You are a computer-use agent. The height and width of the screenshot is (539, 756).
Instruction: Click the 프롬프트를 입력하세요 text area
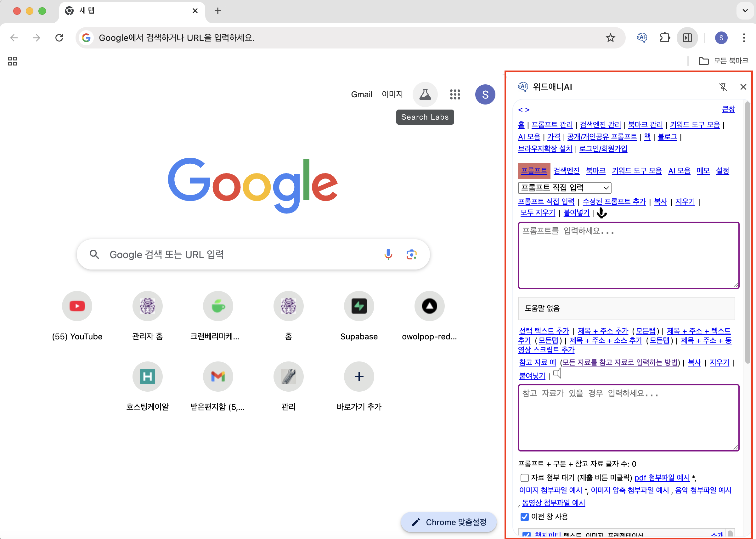628,256
